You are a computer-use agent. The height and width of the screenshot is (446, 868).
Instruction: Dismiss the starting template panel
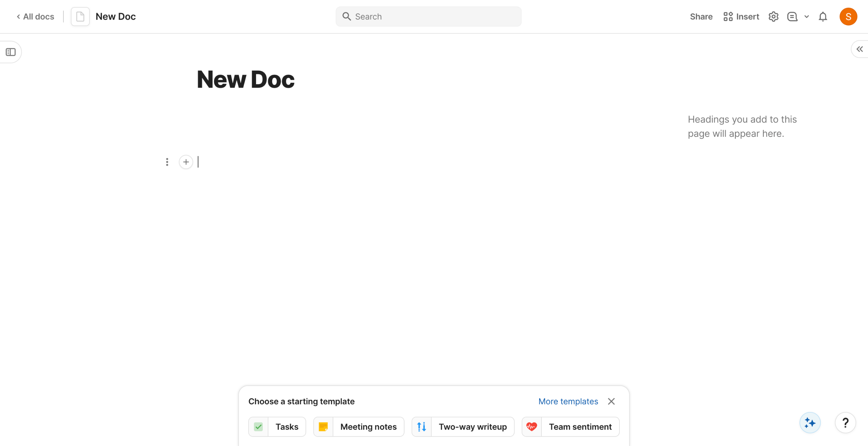tap(611, 401)
